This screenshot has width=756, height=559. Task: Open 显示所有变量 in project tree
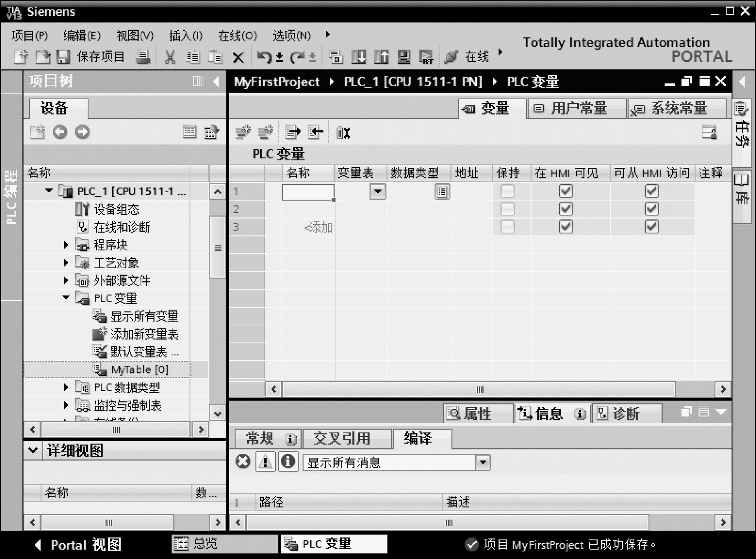[x=145, y=316]
